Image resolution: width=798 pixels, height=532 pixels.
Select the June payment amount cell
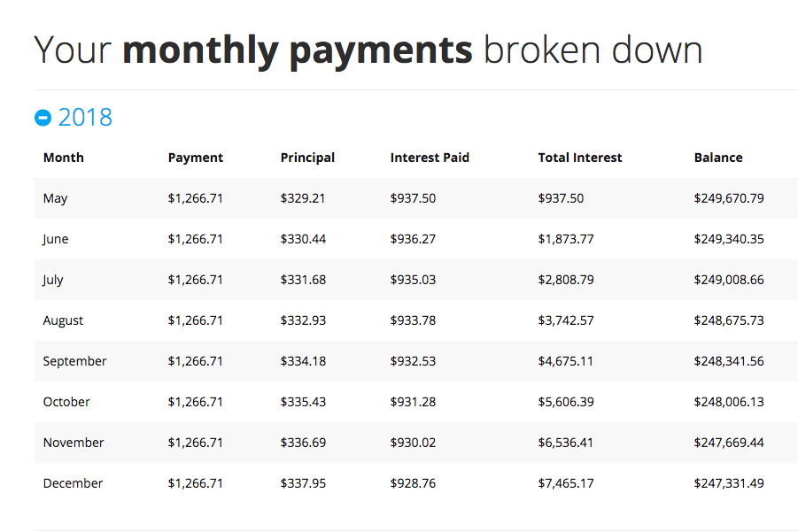(195, 239)
